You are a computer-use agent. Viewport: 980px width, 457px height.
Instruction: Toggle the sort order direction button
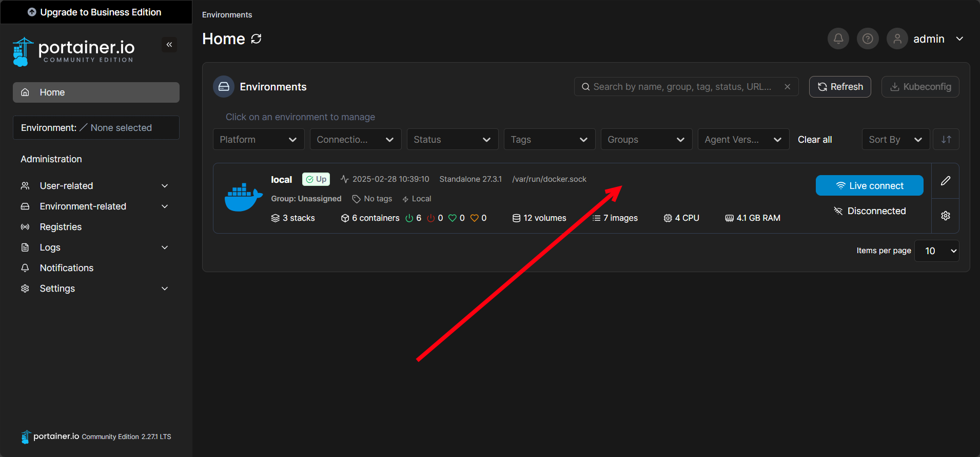[946, 140]
